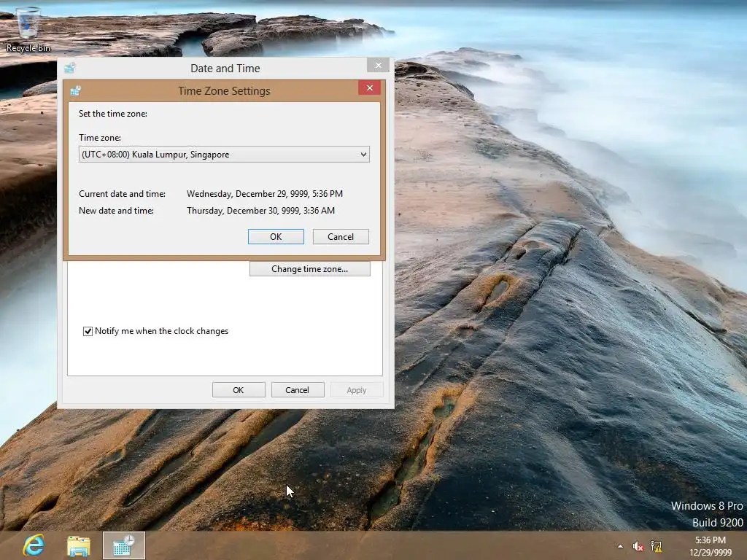Click Cancel in the Date and Time window
Viewport: 747px width, 560px height.
click(x=298, y=390)
